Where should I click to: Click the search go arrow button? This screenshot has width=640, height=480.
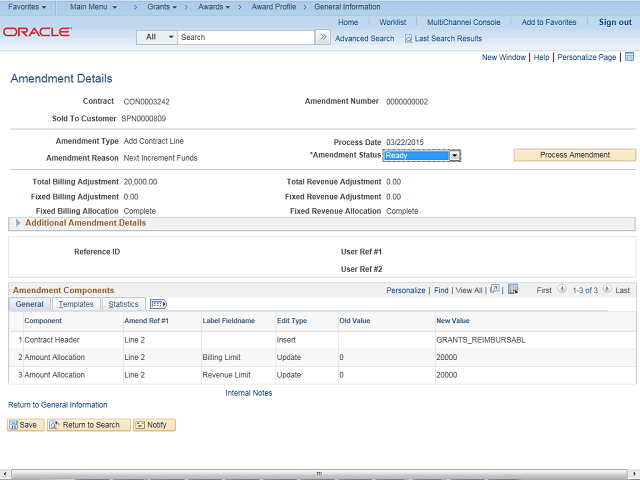[323, 37]
